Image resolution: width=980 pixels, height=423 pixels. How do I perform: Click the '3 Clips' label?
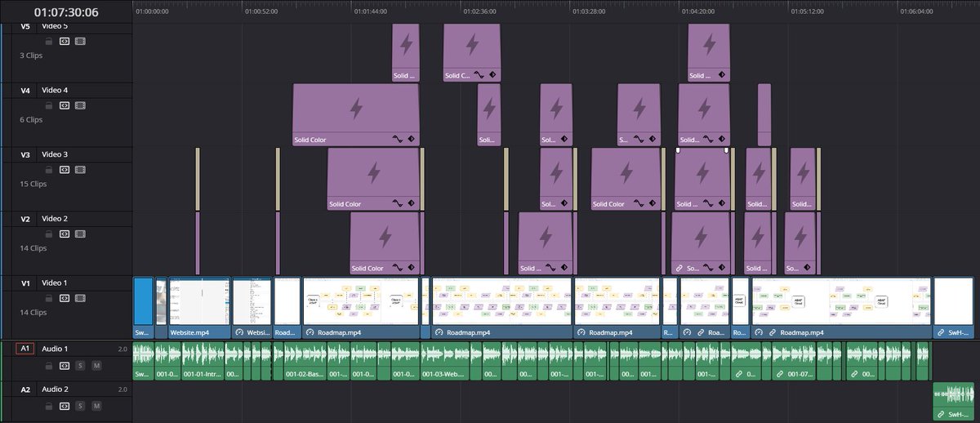31,56
